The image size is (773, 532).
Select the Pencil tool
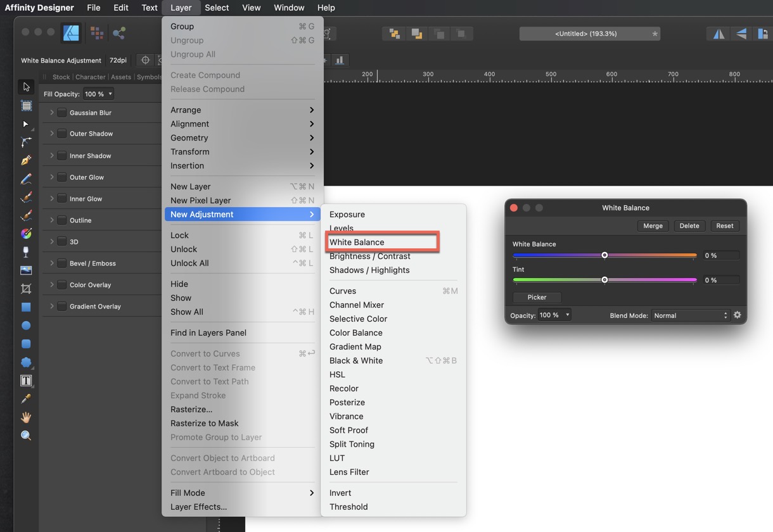click(26, 179)
